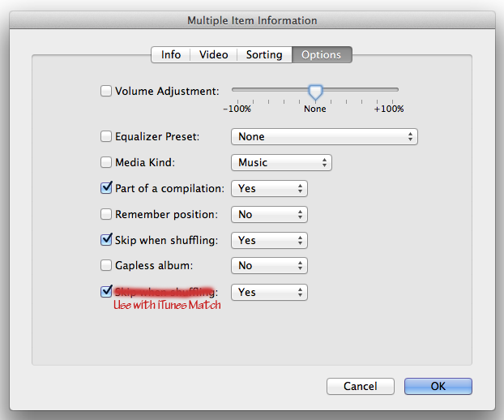The height and width of the screenshot is (420, 504).
Task: Expand the Remember position No dropdown
Action: pyautogui.click(x=269, y=215)
